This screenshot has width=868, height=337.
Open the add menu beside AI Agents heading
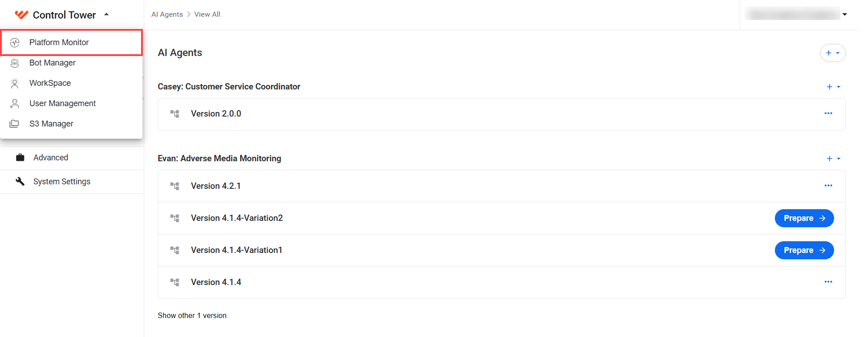pos(833,53)
